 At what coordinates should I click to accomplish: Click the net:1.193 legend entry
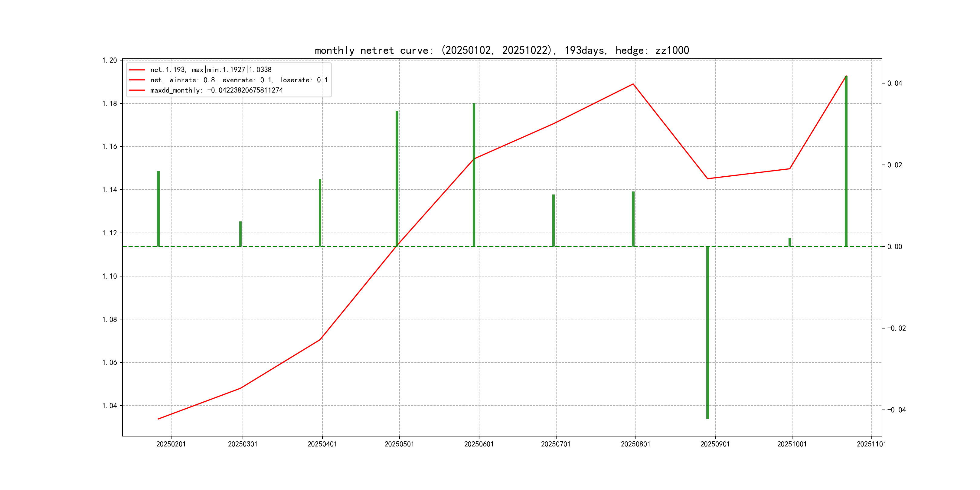(x=211, y=70)
